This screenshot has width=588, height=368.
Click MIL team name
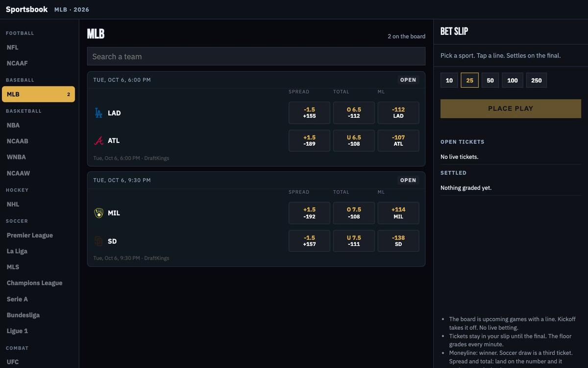point(114,213)
